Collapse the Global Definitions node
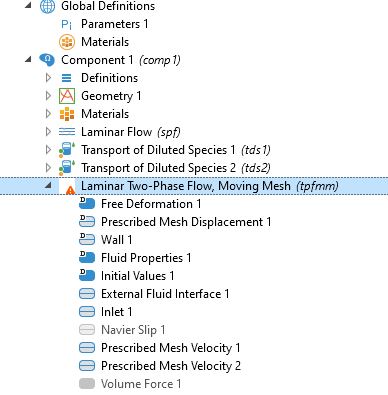 click(x=28, y=6)
